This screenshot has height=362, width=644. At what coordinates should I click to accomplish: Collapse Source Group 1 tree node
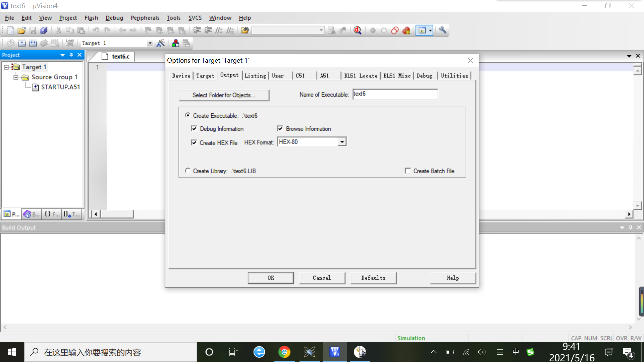pyautogui.click(x=16, y=77)
